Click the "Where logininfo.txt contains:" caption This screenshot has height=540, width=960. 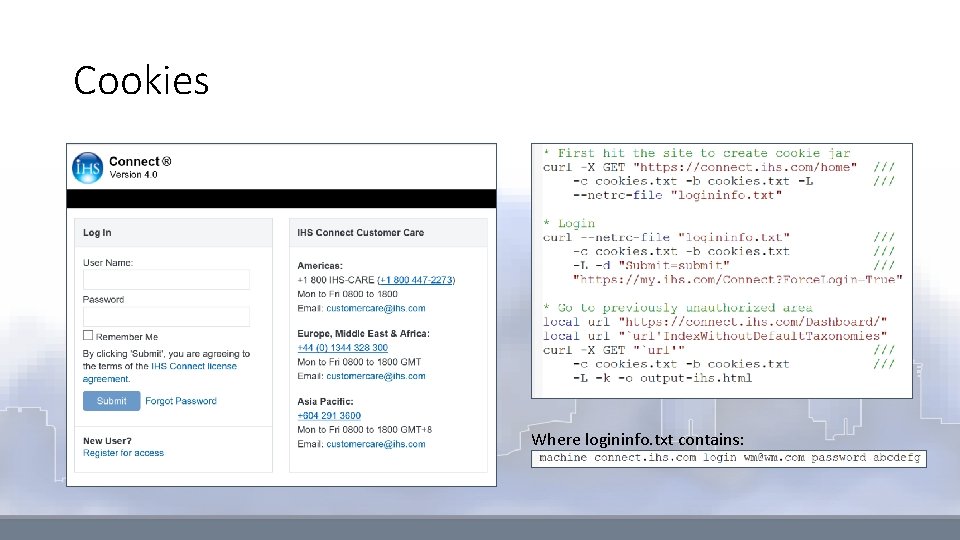637,440
